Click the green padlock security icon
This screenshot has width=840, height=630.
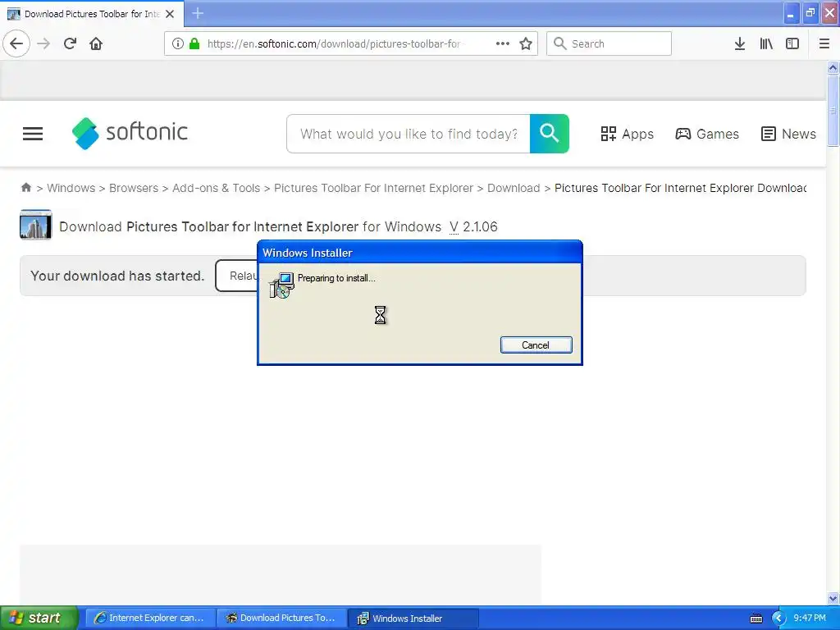click(194, 43)
